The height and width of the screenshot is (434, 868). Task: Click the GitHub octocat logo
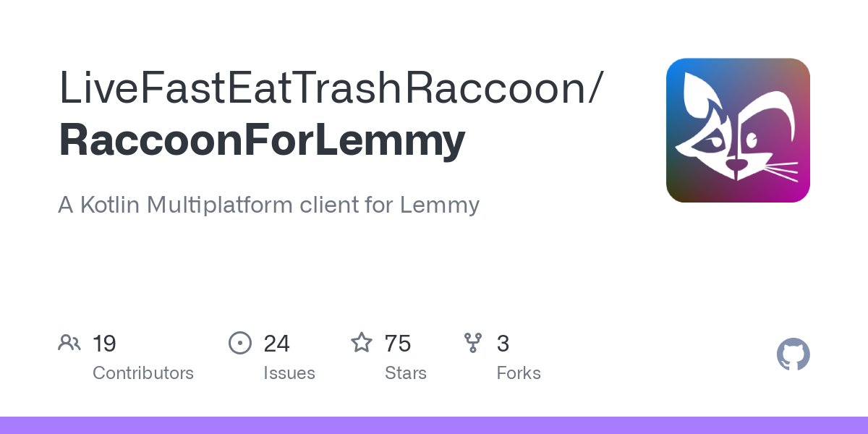(793, 355)
